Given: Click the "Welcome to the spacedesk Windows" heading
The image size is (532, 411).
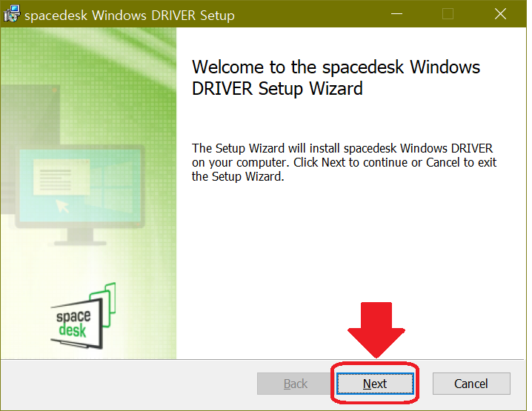Looking at the screenshot, I should tap(336, 78).
